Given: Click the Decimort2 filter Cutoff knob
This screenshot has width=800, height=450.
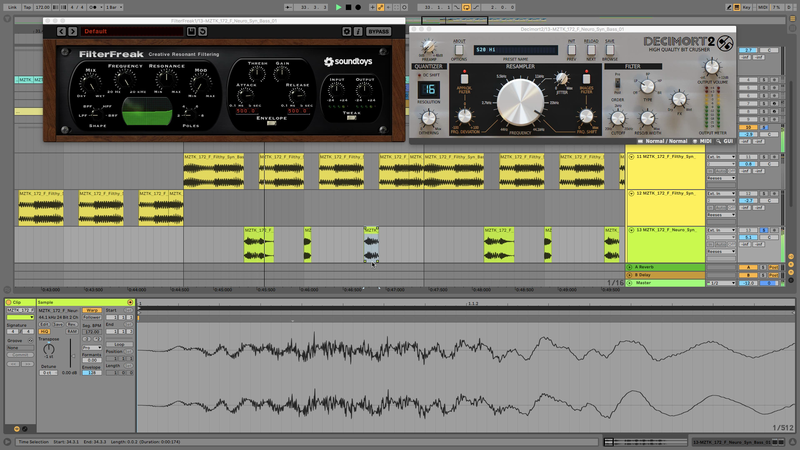Looking at the screenshot, I should coord(618,118).
